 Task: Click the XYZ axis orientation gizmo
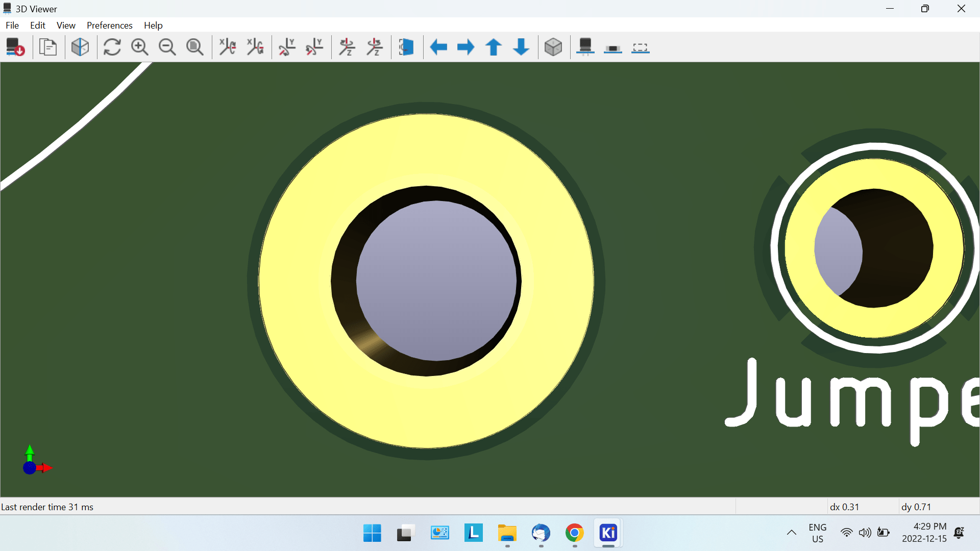[x=37, y=460]
